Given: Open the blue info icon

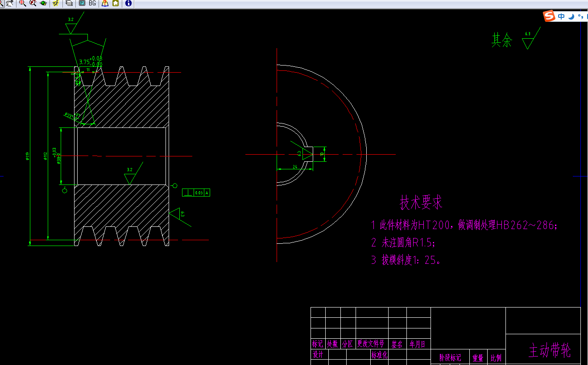Looking at the screenshot, I should point(128,3).
